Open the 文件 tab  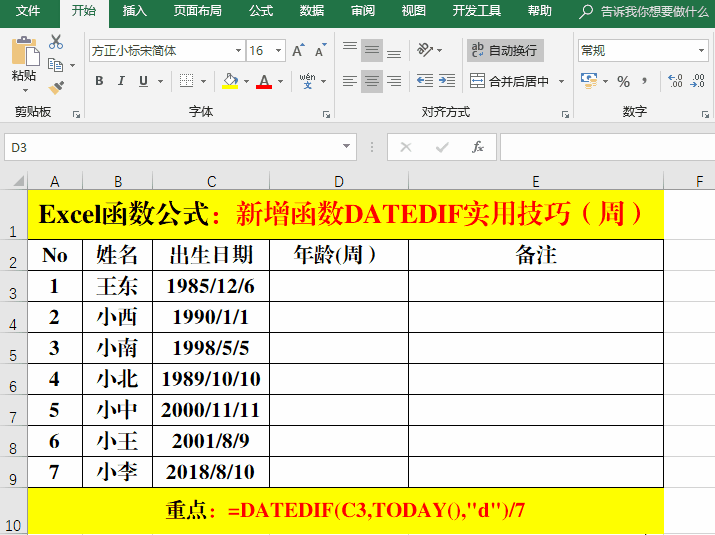coord(28,11)
